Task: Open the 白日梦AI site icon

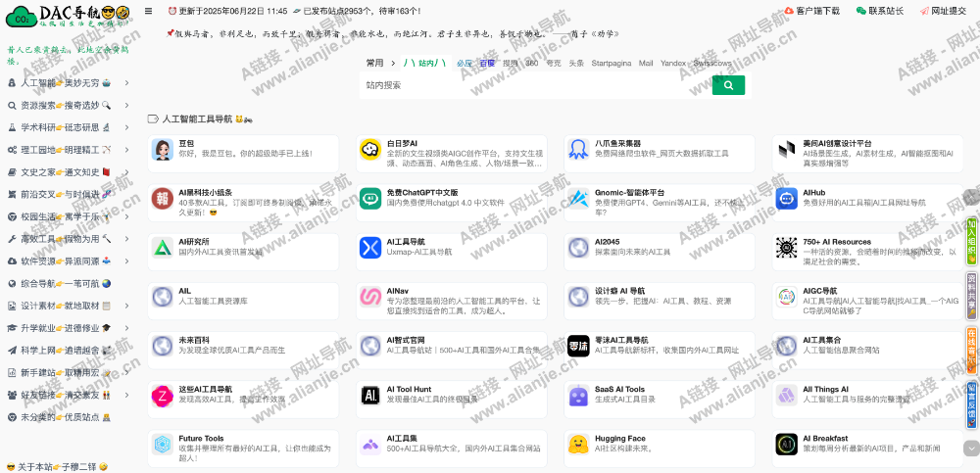Action: click(x=370, y=149)
